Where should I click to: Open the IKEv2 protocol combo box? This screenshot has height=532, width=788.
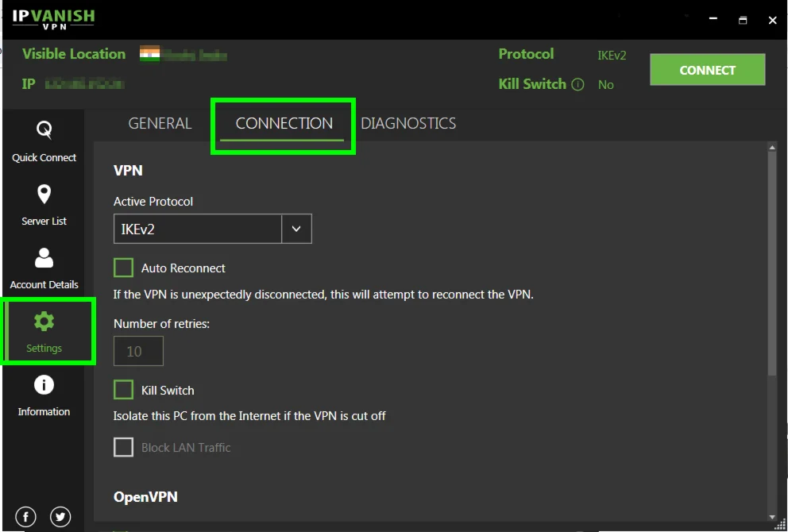pos(213,229)
